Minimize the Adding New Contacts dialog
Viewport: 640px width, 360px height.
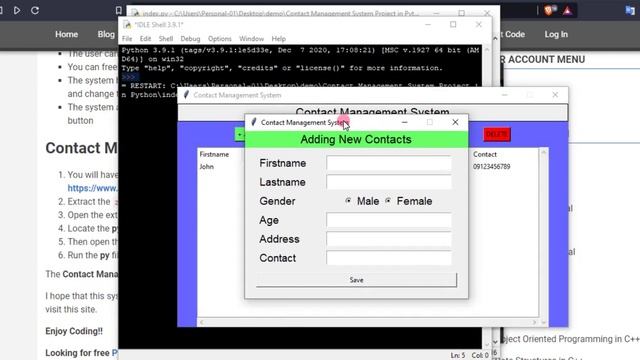click(404, 122)
